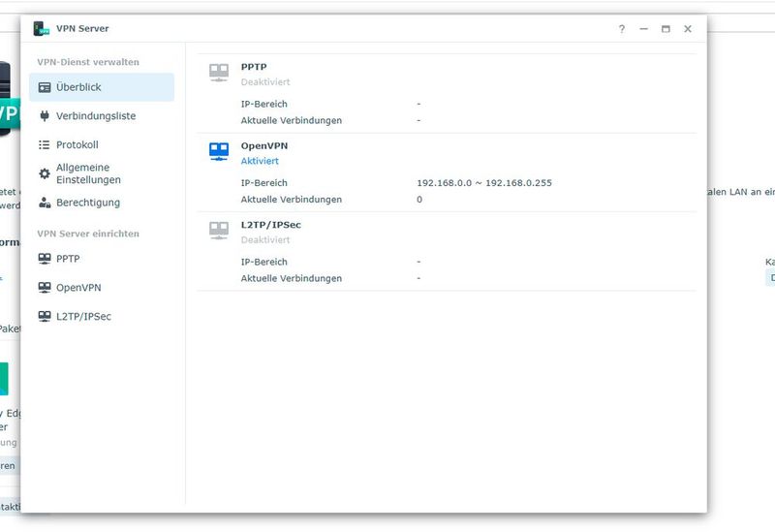
Task: Open PPTP server setup in sidebar
Action: 102,259
